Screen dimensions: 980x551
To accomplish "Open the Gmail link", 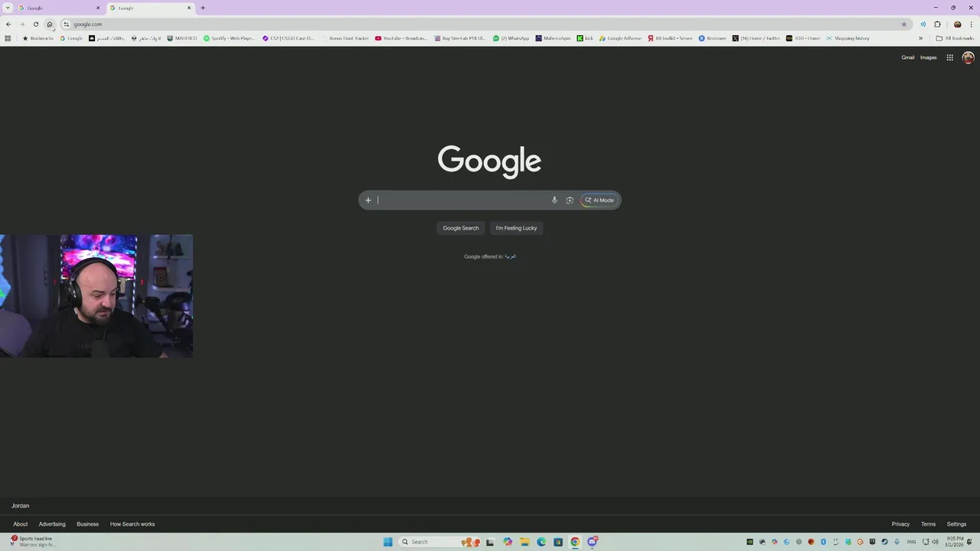I will 907,57.
